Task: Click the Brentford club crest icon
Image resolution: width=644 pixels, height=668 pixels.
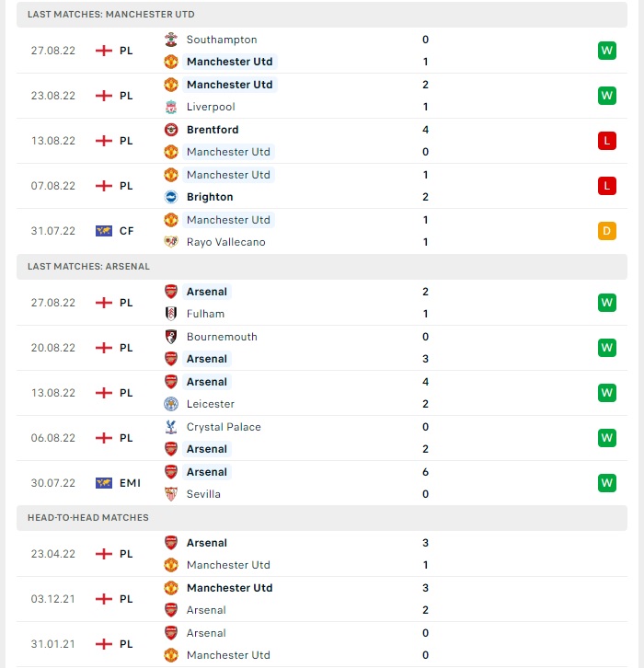Action: 171,130
